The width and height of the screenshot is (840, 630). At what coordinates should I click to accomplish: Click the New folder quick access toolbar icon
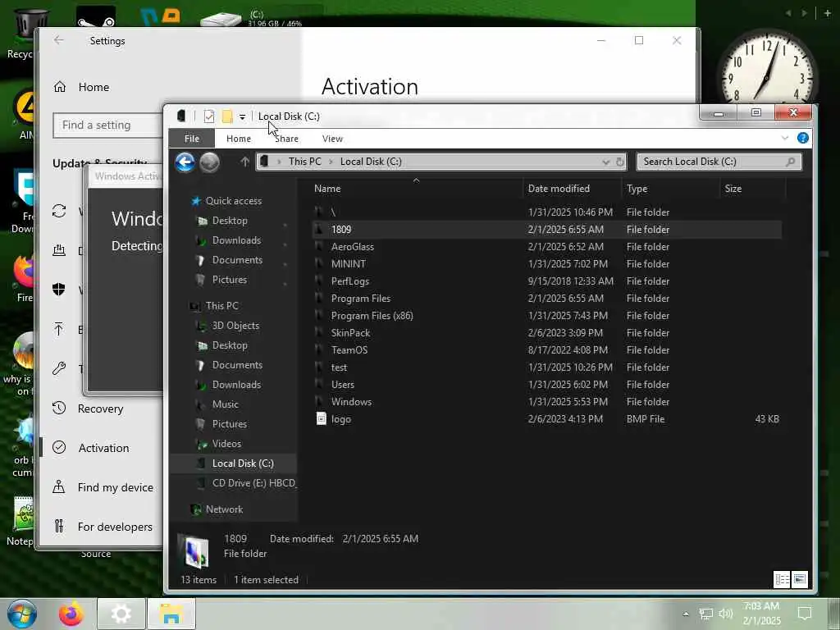point(227,116)
